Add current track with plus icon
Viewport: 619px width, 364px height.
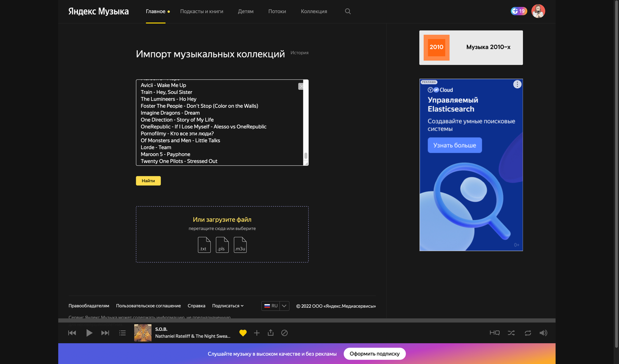(257, 333)
